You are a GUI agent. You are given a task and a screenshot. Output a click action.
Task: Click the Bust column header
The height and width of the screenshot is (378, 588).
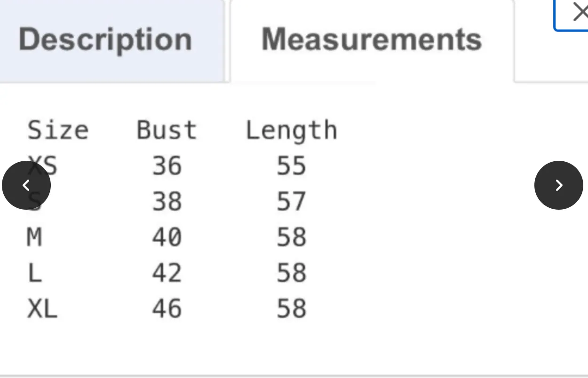tap(167, 130)
